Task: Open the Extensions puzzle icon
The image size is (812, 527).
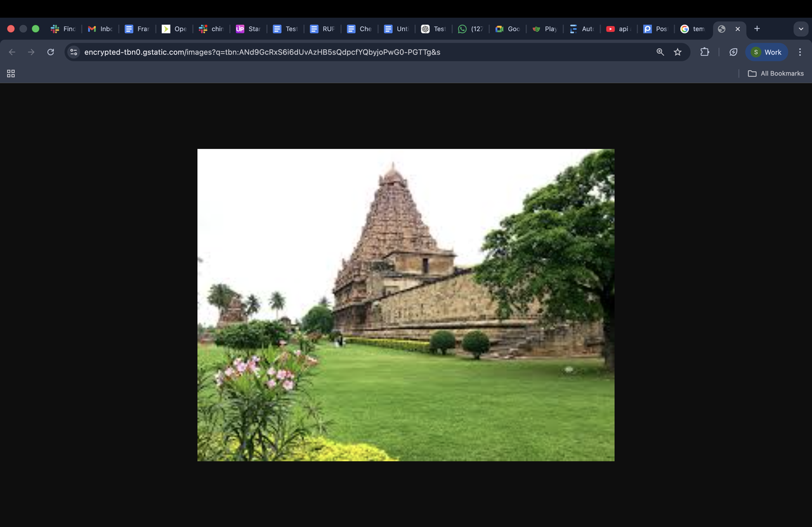Action: 705,52
